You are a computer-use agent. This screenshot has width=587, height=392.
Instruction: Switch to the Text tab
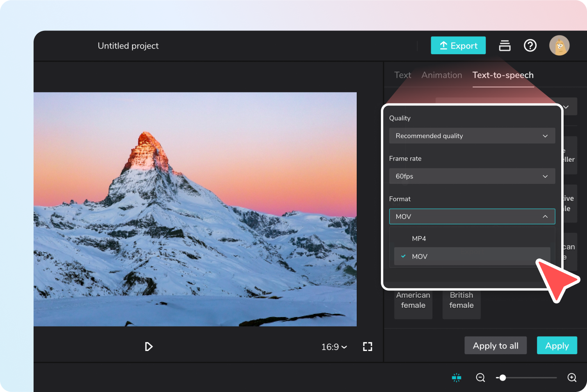click(x=402, y=75)
